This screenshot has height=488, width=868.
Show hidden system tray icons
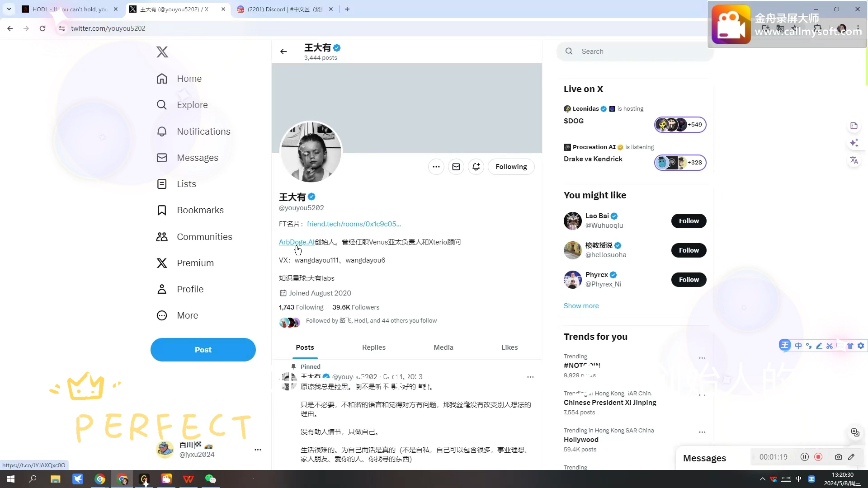(763, 479)
